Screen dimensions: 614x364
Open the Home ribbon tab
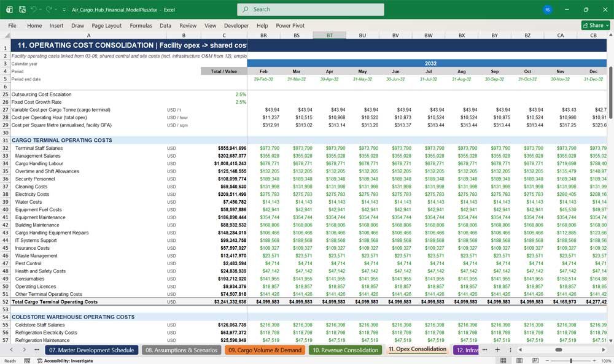point(34,25)
